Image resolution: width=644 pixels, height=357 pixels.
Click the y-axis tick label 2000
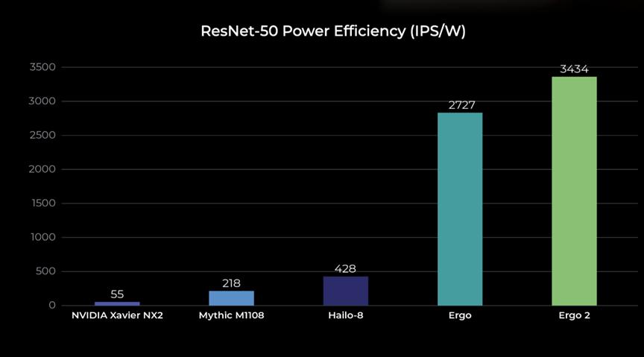[x=42, y=169]
